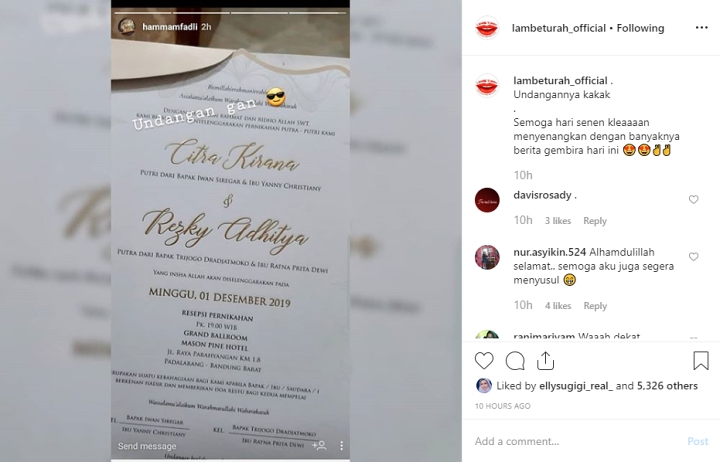Screen dimensions: 720x462
Task: Click the Post comment button
Action: 698,441
